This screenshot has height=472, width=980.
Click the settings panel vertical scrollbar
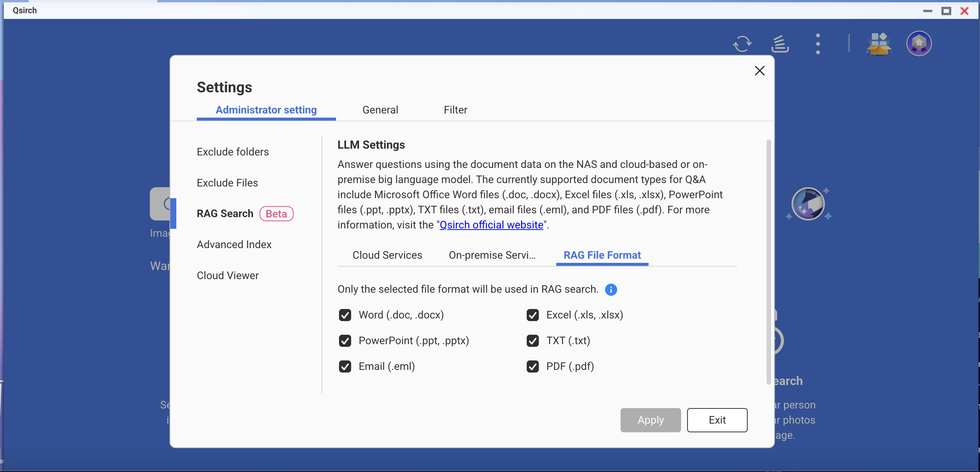point(768,262)
